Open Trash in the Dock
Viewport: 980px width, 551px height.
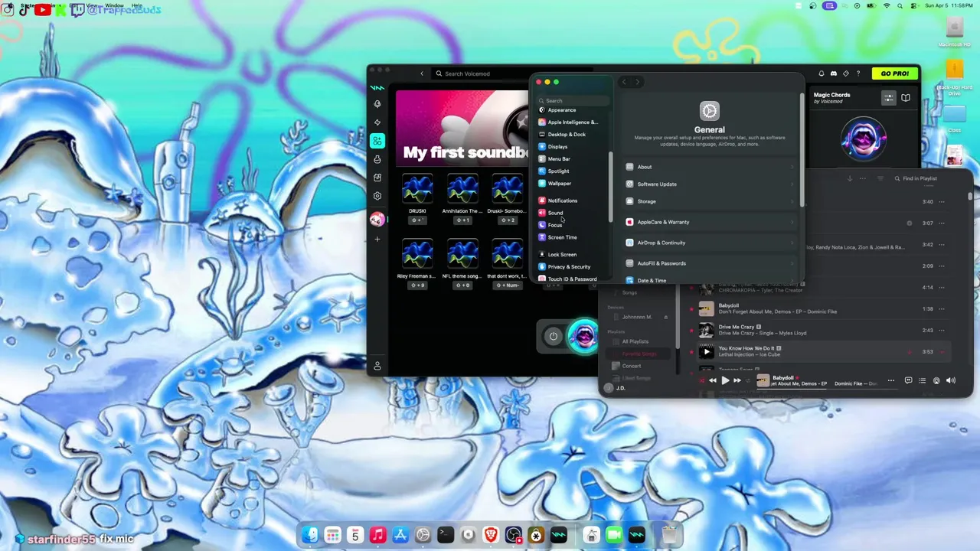click(x=669, y=535)
